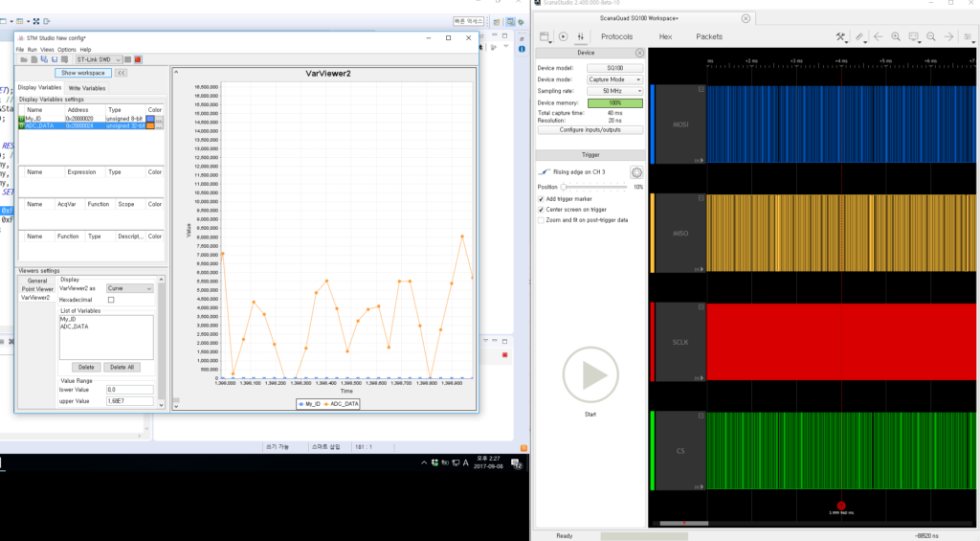The width and height of the screenshot is (980, 541).
Task: Open the Sampling rate 50 MHz dropdown
Action: click(x=614, y=91)
